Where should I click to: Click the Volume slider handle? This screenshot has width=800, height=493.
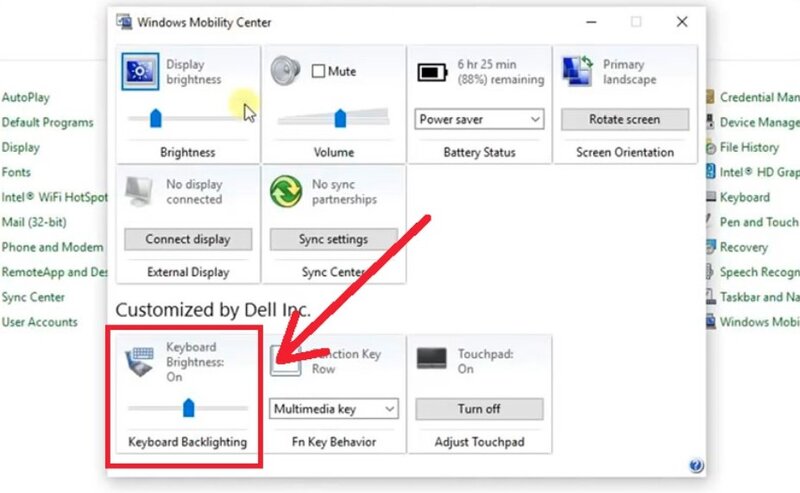(340, 118)
